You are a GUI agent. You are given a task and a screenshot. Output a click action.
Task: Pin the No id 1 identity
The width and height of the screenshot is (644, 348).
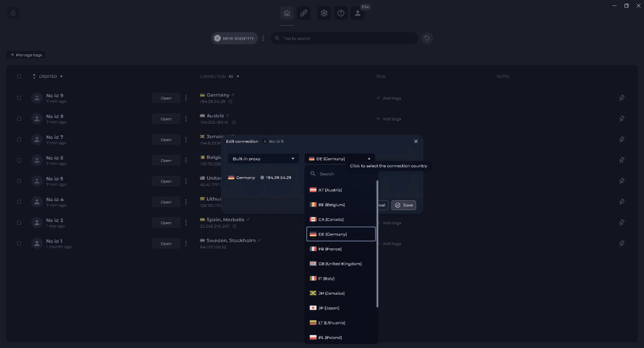[622, 243]
